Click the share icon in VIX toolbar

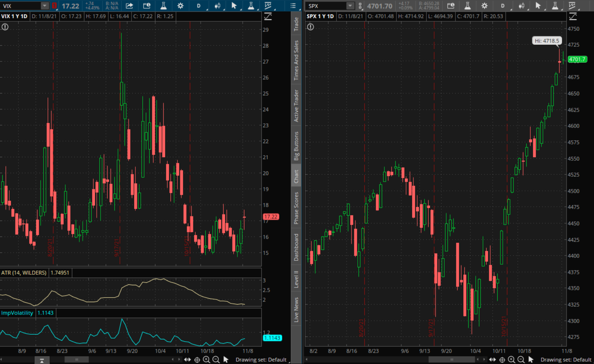pyautogui.click(x=129, y=6)
